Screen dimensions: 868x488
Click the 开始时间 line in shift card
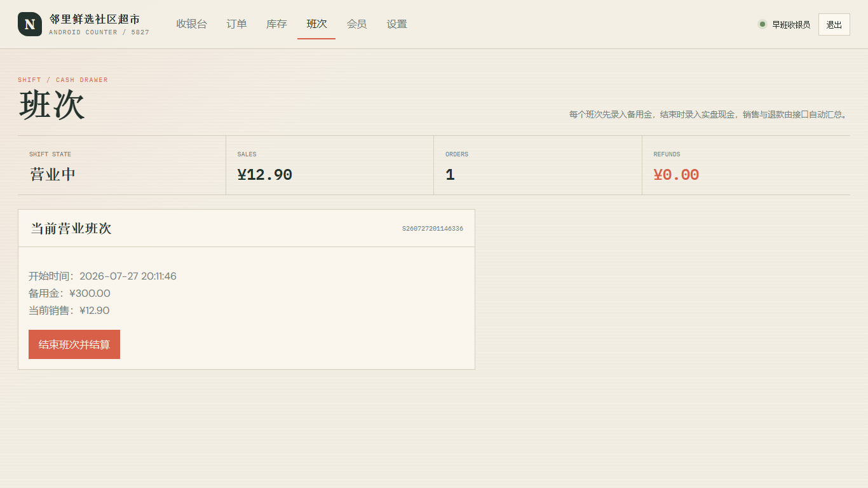102,276
